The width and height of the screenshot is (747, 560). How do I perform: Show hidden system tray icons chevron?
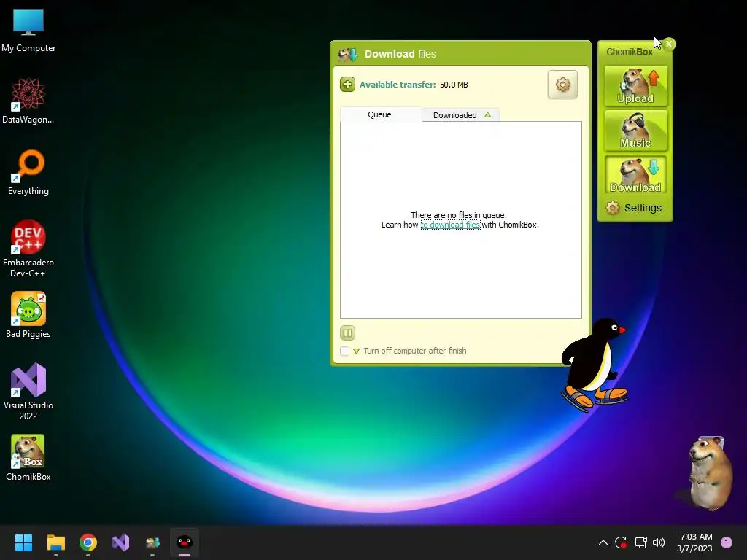pyautogui.click(x=603, y=542)
